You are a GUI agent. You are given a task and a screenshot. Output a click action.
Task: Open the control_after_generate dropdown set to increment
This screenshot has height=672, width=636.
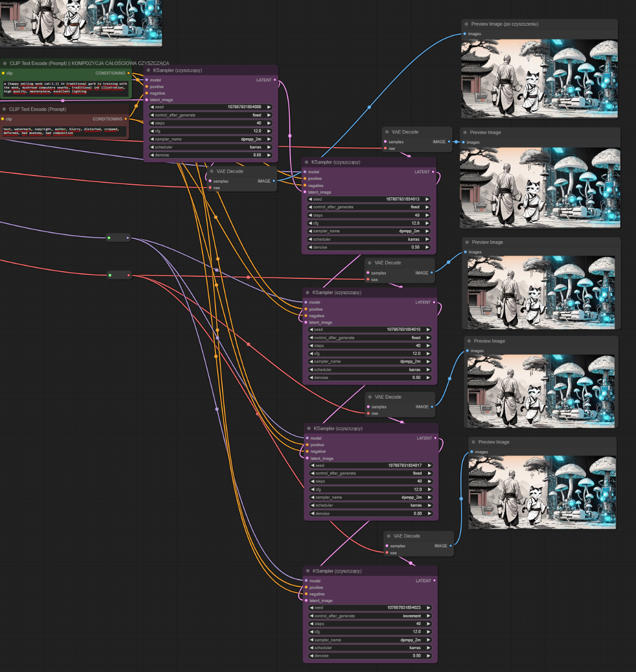tap(370, 616)
